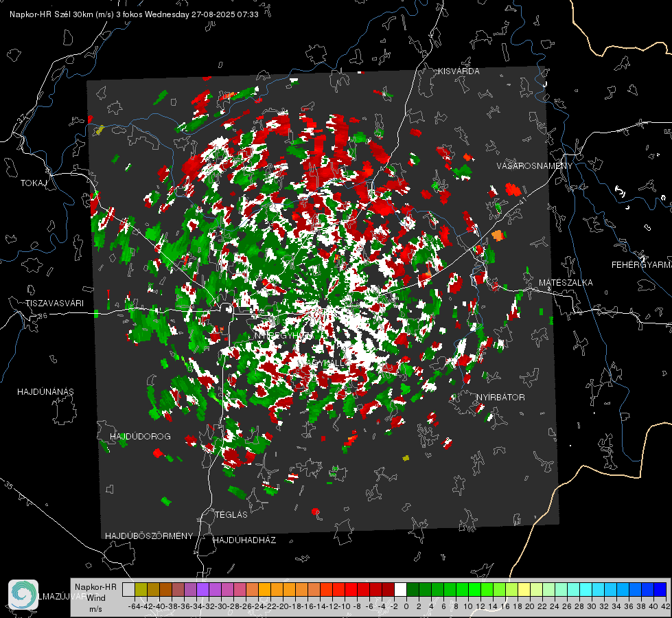
Task: Click the 30 legend value
Action: click(592, 606)
